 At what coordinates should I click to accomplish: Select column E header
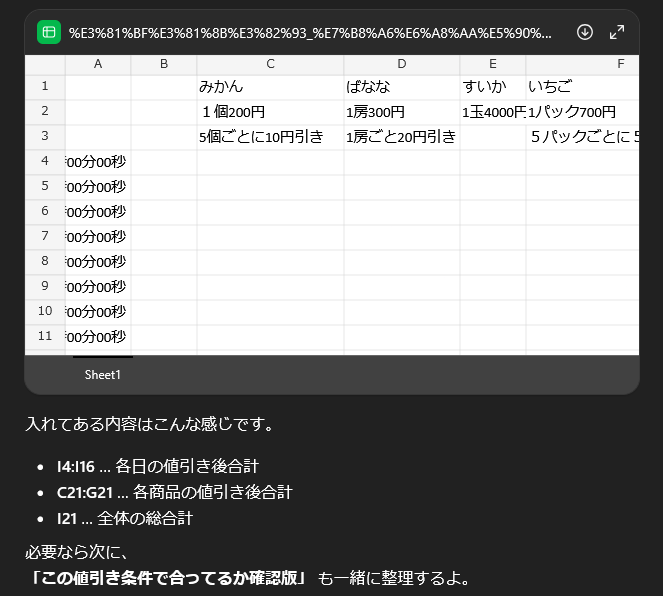click(493, 64)
